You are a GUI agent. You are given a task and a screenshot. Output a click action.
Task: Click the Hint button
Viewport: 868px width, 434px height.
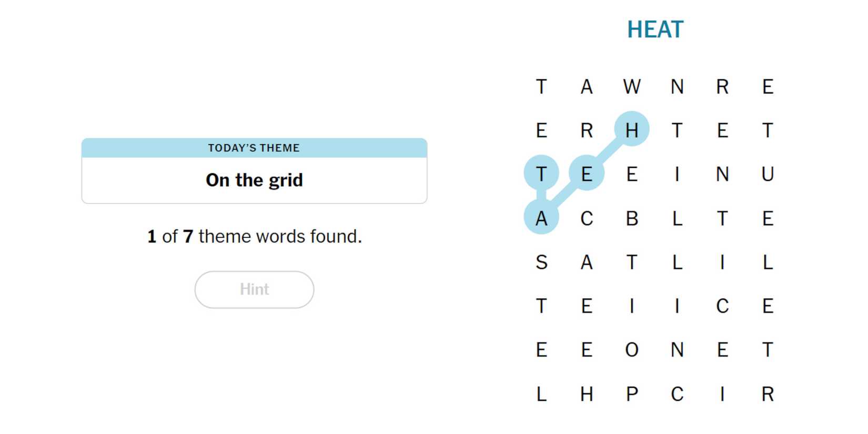click(x=254, y=289)
